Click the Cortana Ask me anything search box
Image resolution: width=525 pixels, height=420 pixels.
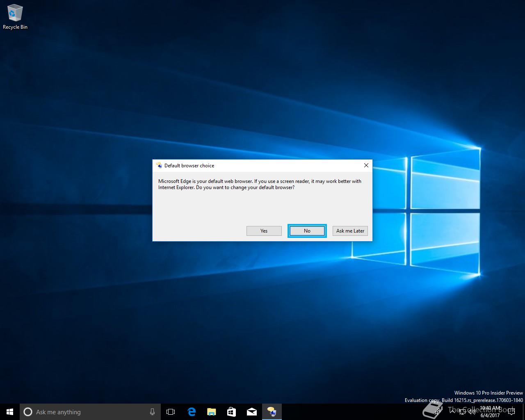coord(90,412)
